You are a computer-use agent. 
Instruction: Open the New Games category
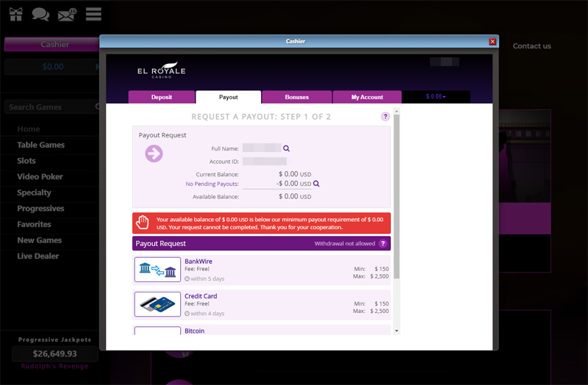tap(40, 240)
